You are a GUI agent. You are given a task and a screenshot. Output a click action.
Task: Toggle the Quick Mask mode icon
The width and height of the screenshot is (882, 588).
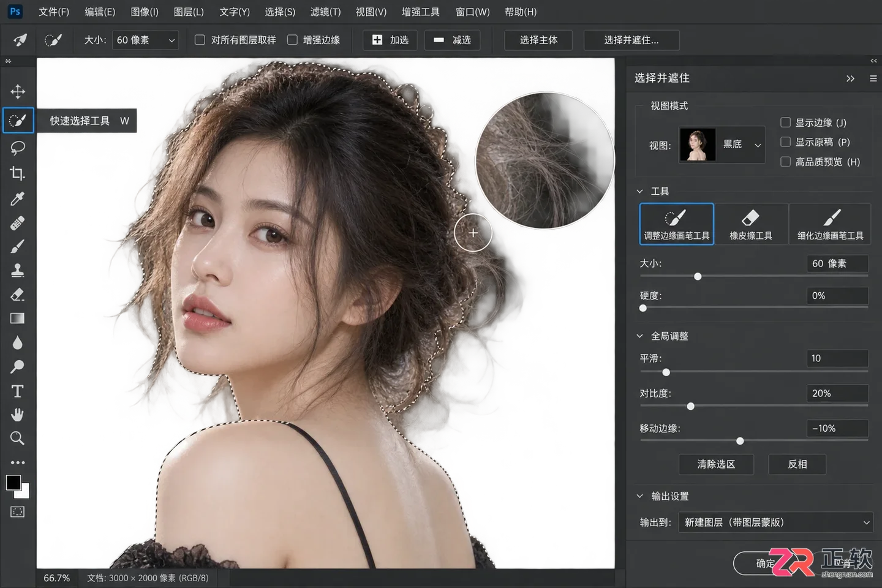[18, 511]
